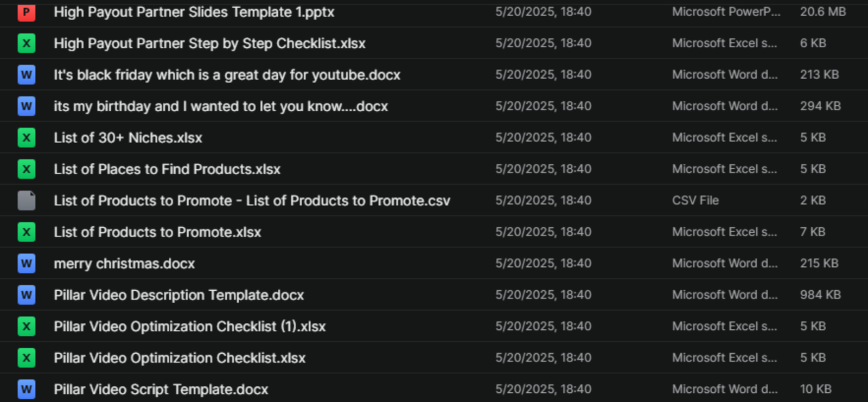Click Word icon next to black friday document
868x402 pixels.
26,75
